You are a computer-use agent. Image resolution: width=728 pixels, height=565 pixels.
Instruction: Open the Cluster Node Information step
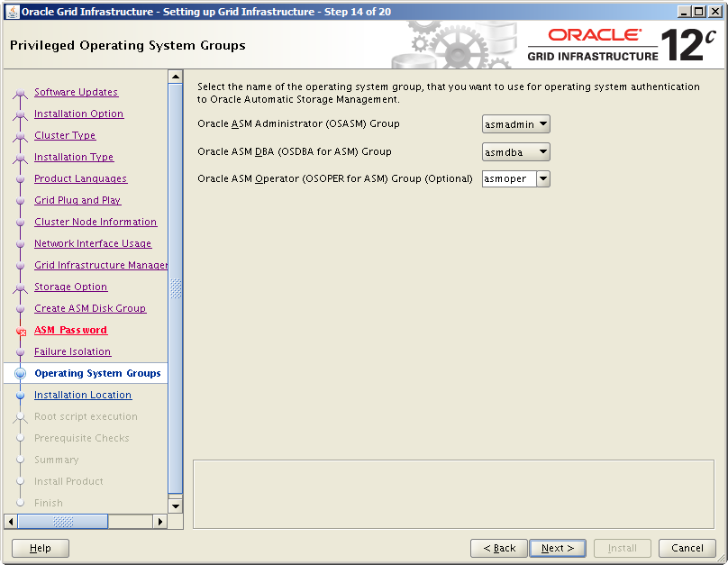click(96, 222)
